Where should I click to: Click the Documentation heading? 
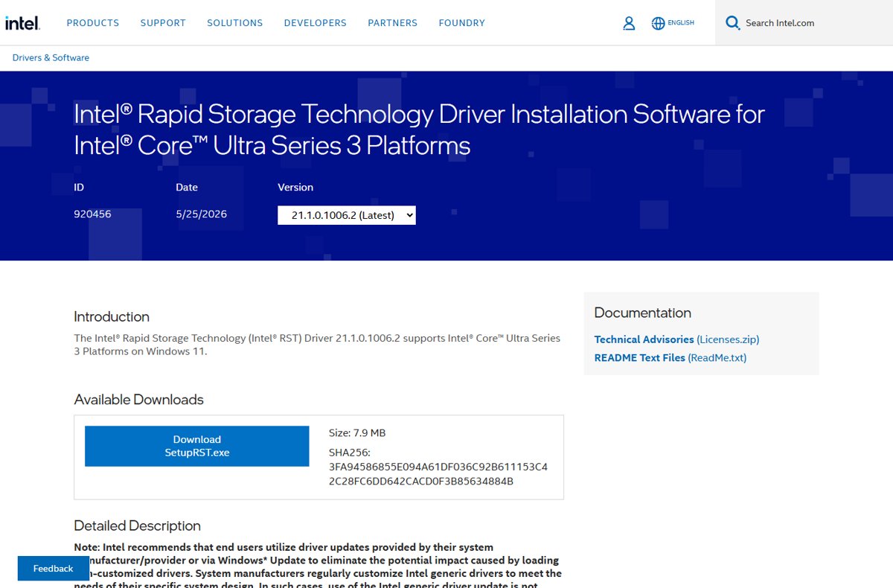click(643, 313)
